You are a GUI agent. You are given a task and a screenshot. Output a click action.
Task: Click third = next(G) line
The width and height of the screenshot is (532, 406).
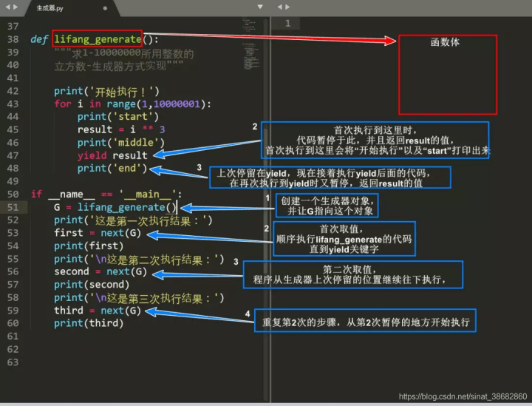pos(98,311)
